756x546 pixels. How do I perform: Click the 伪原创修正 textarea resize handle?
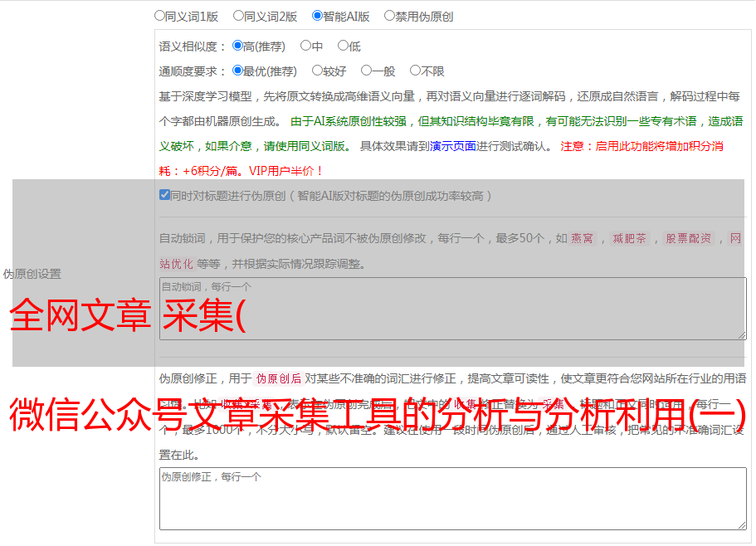[x=742, y=525]
